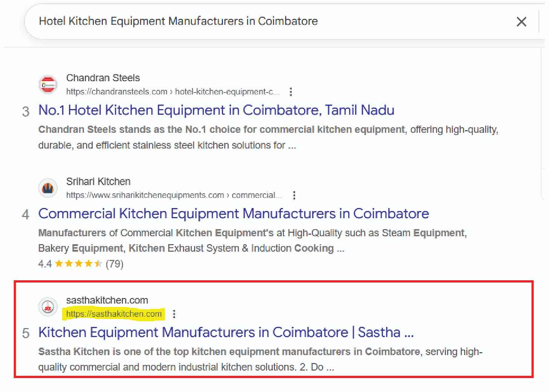Click the Chandran Steels site name
The image size is (549, 392).
(103, 78)
